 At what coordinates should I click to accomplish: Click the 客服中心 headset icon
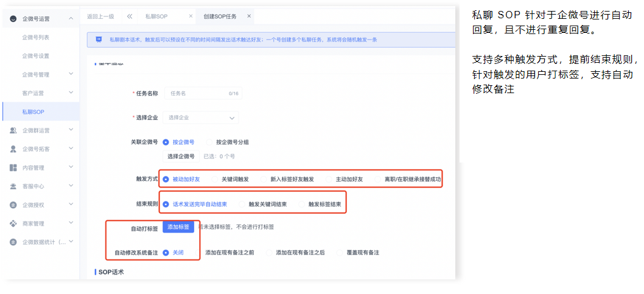click(13, 186)
